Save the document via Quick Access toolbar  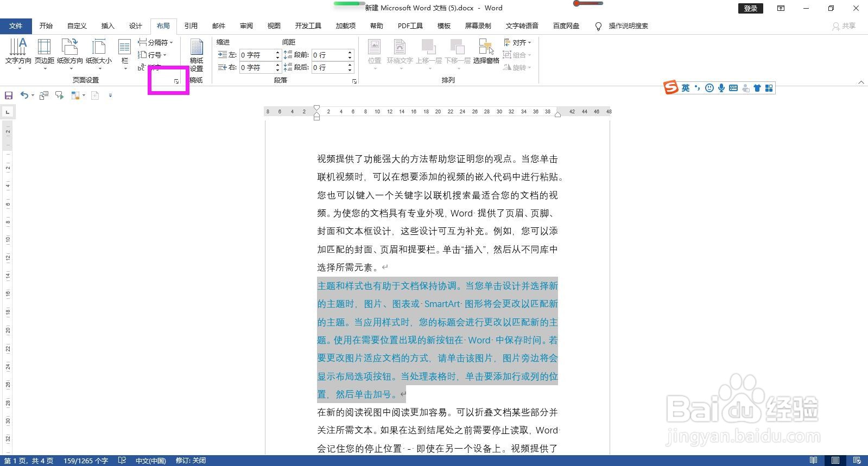point(9,95)
